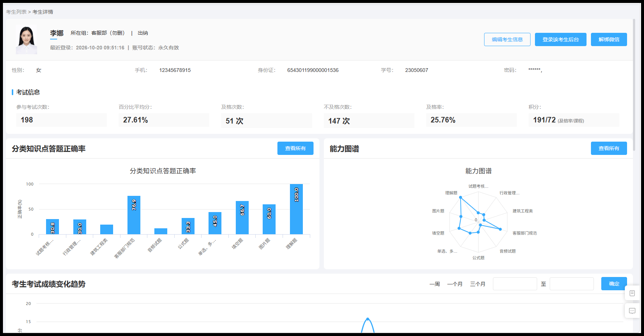Select the 一个月 time range
The image size is (644, 336).
click(455, 284)
